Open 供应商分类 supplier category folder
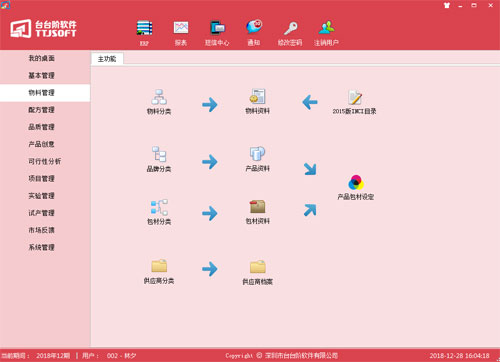Viewport: 500px width, 362px height. click(x=159, y=266)
